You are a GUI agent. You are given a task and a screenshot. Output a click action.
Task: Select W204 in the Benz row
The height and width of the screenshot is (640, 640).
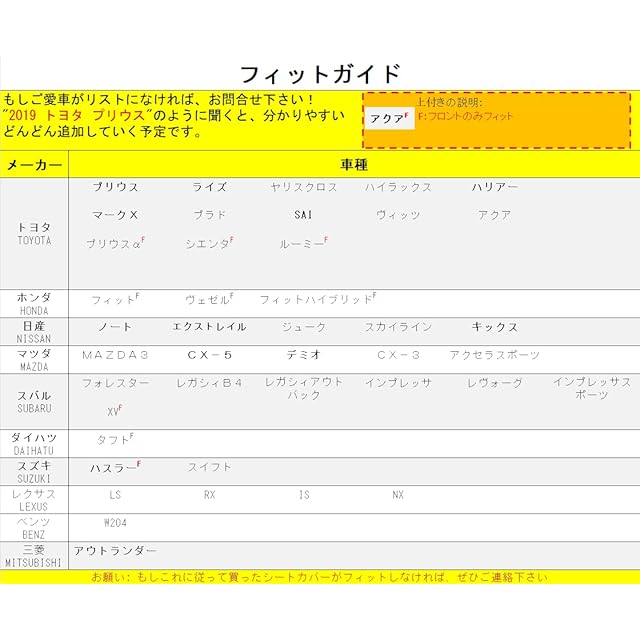[x=116, y=522]
